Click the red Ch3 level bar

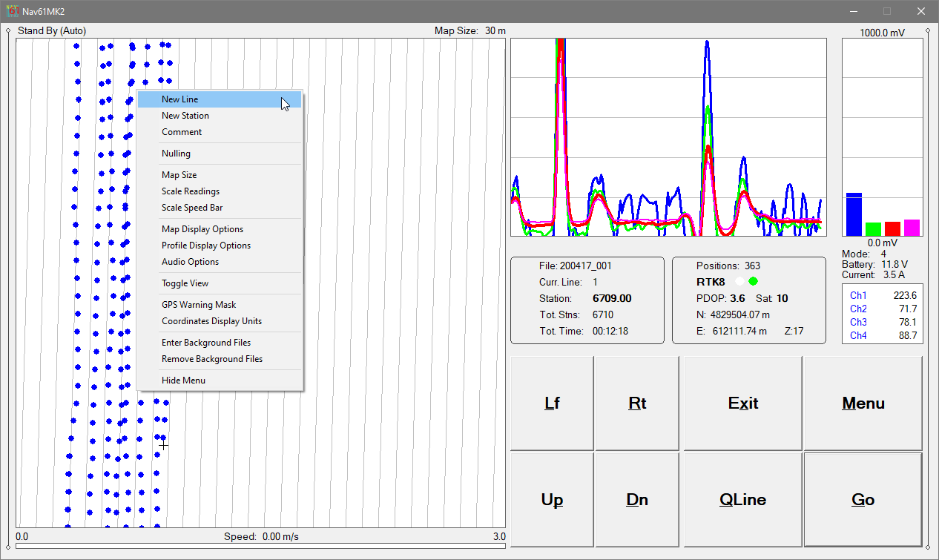click(x=892, y=228)
